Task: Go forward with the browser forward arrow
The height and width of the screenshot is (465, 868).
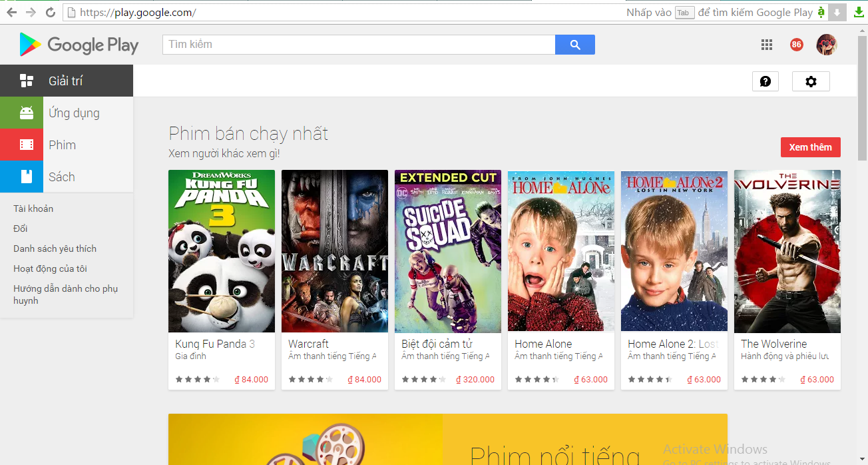Action: (31, 12)
